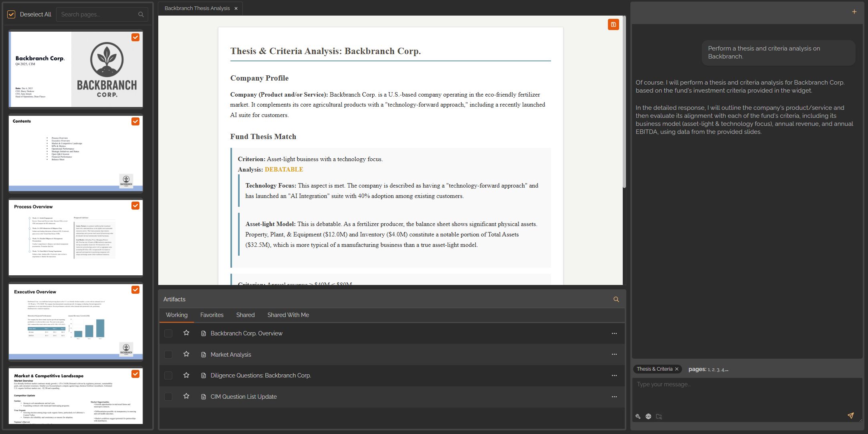Toggle the Deselect All checkbox
Screen dimensions: 868x434
[x=11, y=14]
